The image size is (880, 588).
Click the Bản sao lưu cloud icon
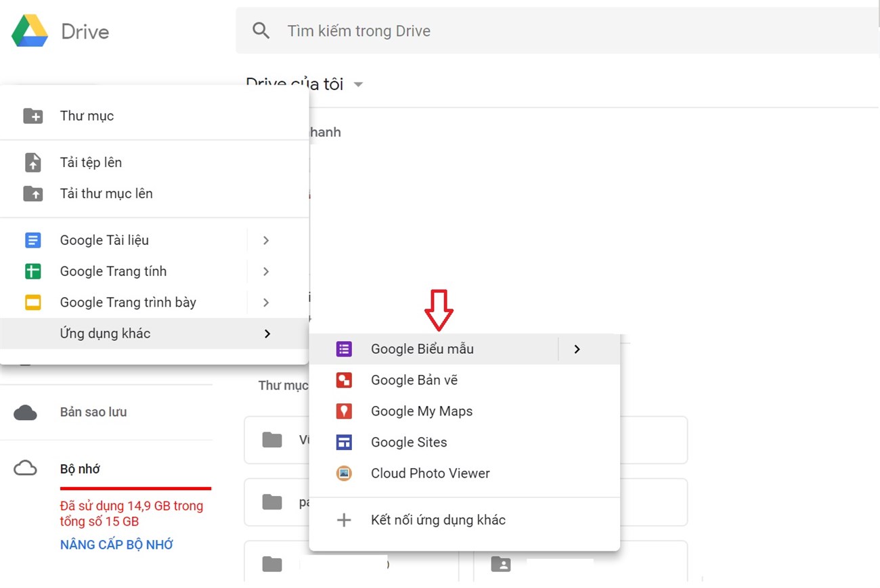(25, 411)
